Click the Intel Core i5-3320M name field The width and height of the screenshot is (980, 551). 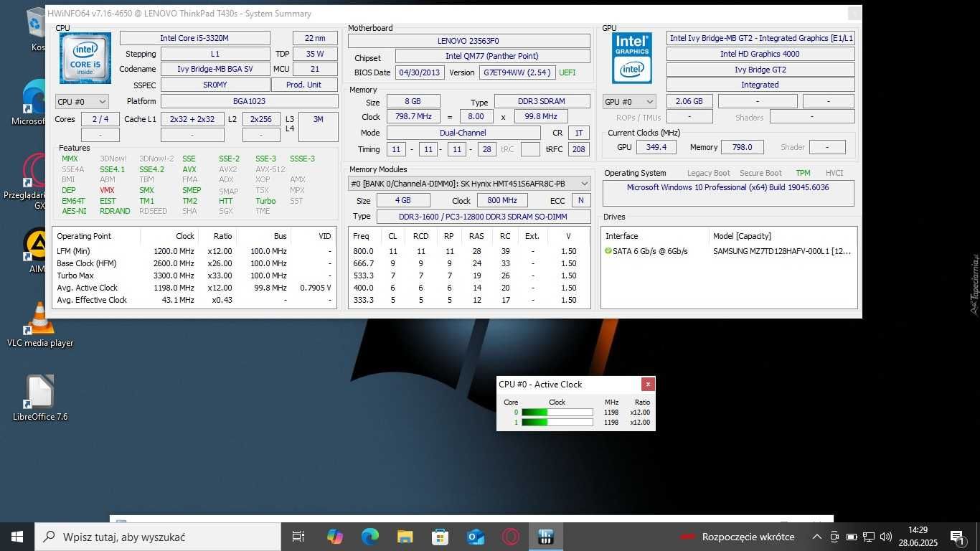click(x=195, y=38)
